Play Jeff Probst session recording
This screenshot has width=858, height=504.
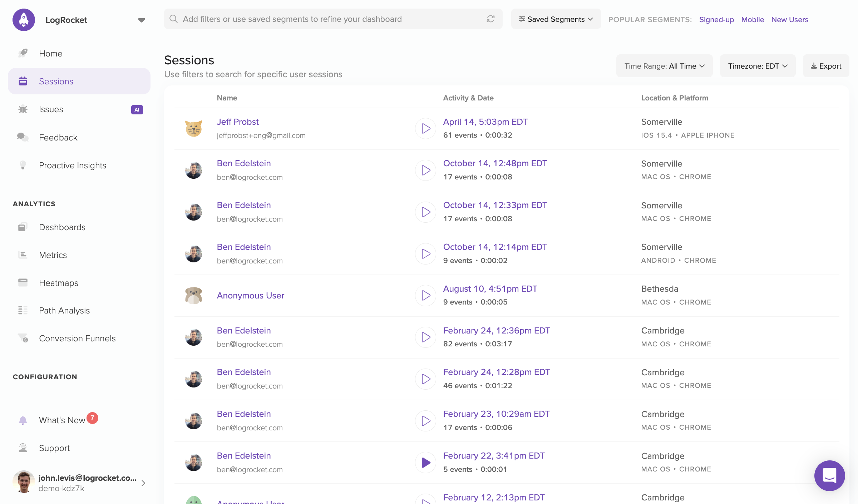point(426,128)
